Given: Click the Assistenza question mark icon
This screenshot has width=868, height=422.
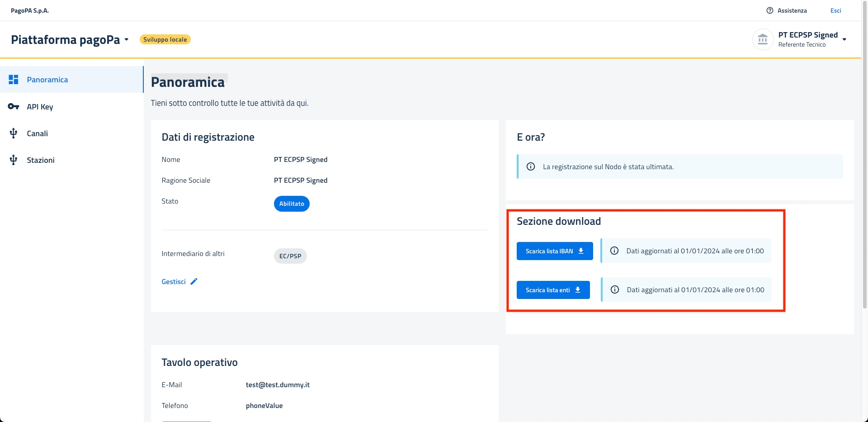Looking at the screenshot, I should click(770, 10).
